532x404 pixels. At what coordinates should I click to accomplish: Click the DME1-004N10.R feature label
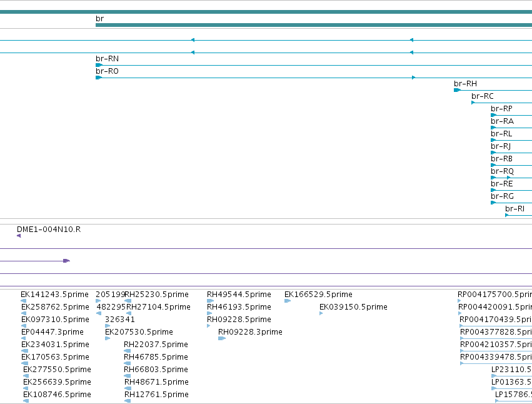coord(49,230)
